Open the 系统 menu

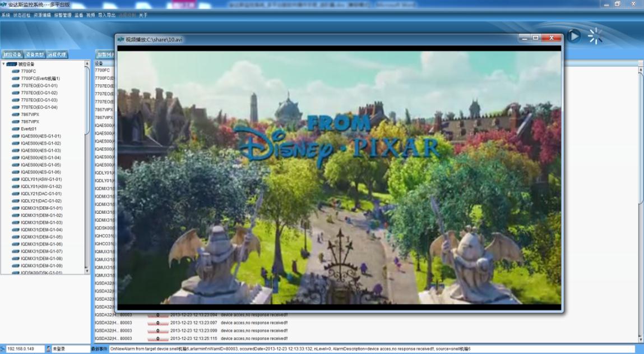(x=6, y=15)
